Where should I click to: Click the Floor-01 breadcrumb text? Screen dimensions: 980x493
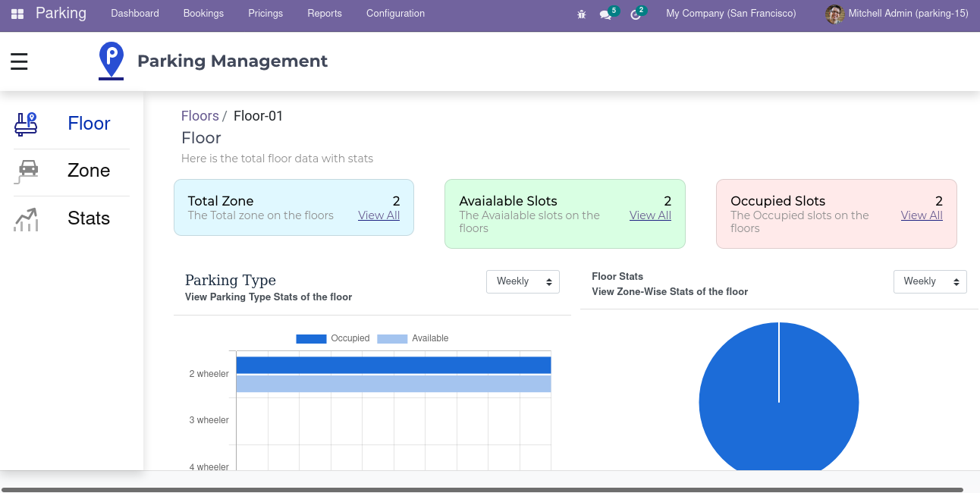pos(258,116)
